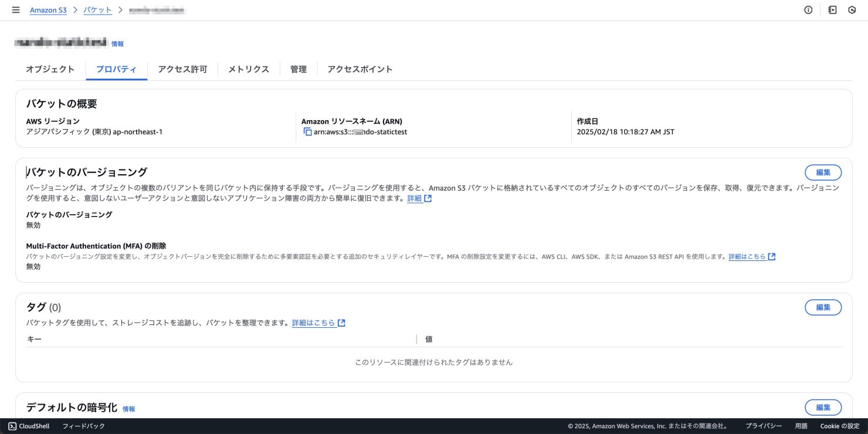The image size is (868, 434).
Task: Click the CloudShell icon in the footer
Action: [x=12, y=426]
